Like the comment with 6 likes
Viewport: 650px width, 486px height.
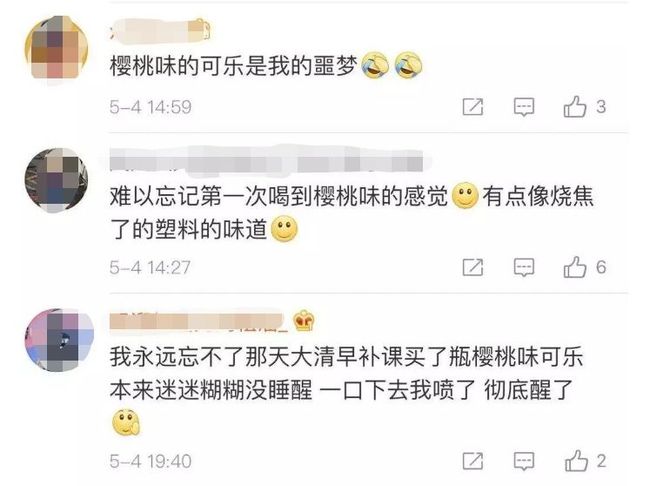click(x=575, y=266)
